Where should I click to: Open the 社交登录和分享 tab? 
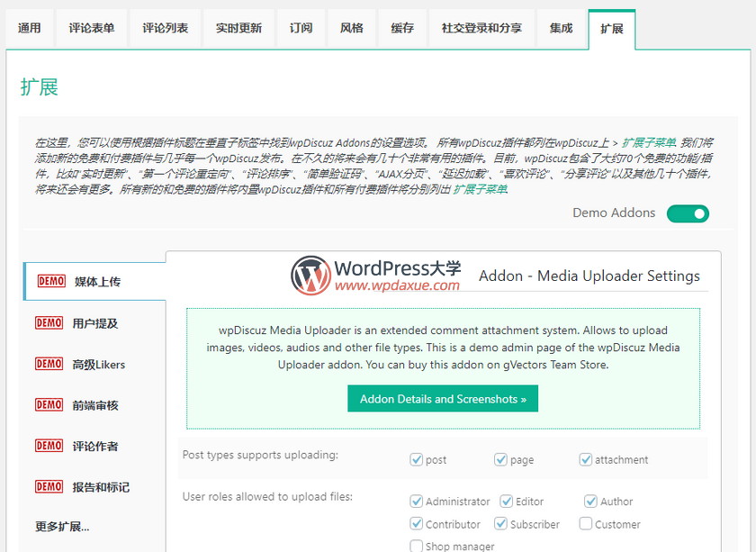coord(481,28)
